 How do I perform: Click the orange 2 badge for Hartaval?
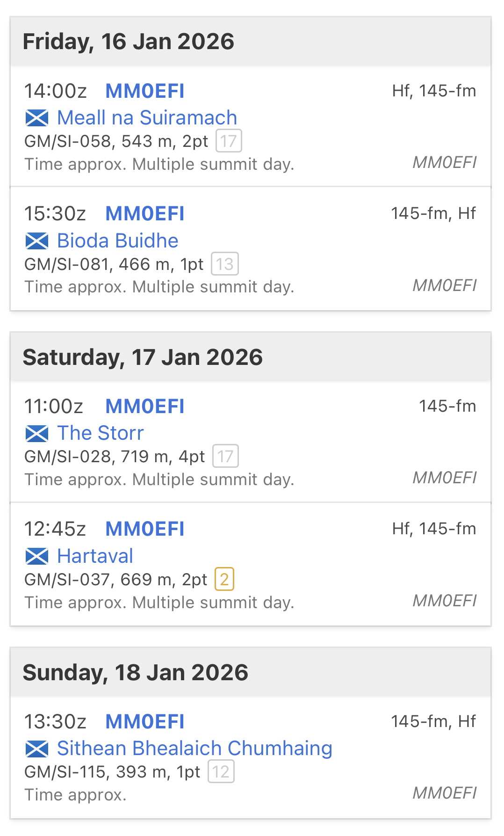[x=224, y=579]
